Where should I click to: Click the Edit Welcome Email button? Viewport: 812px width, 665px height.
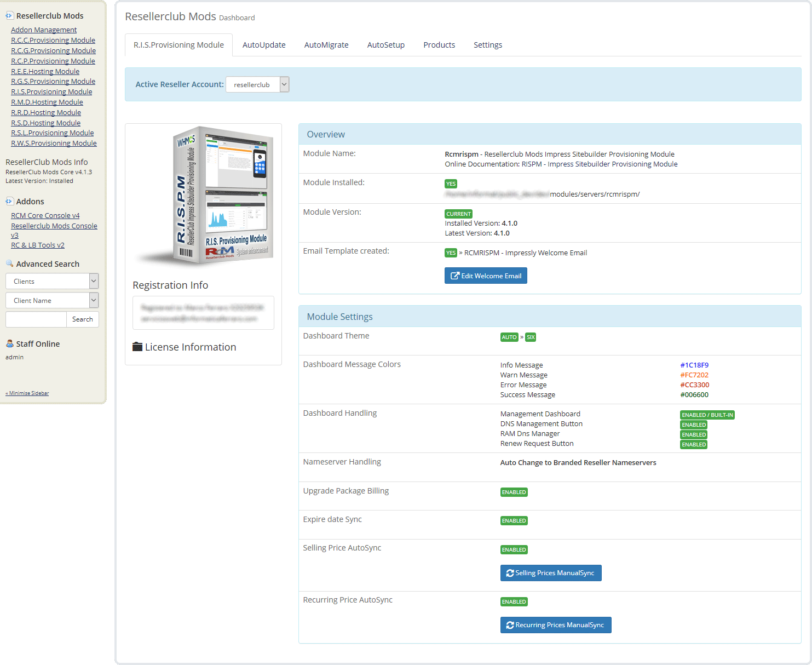[x=486, y=276]
